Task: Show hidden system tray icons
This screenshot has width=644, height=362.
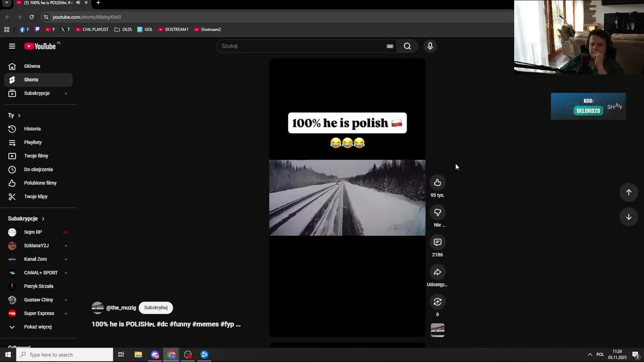Action: pos(590,355)
